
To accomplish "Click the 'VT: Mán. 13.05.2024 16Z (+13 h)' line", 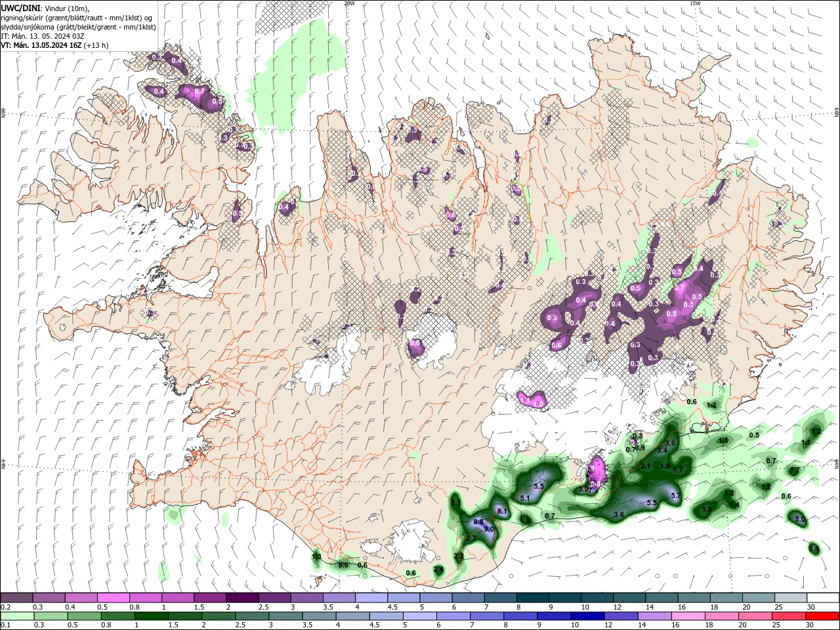I will (x=54, y=45).
